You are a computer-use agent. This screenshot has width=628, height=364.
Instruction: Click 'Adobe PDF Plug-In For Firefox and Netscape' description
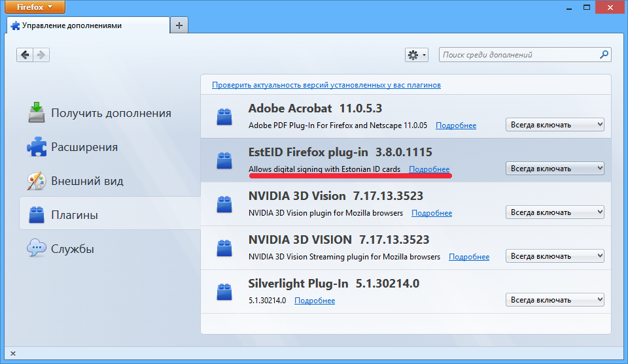click(x=338, y=125)
